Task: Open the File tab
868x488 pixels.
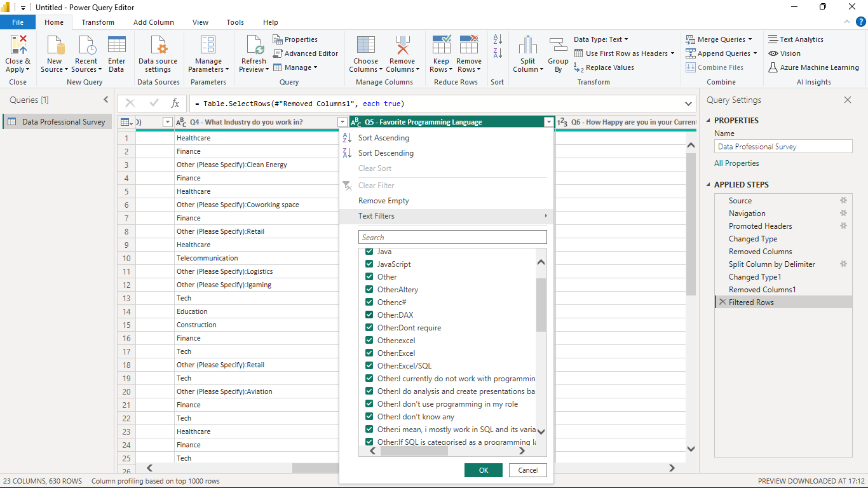Action: tap(18, 22)
